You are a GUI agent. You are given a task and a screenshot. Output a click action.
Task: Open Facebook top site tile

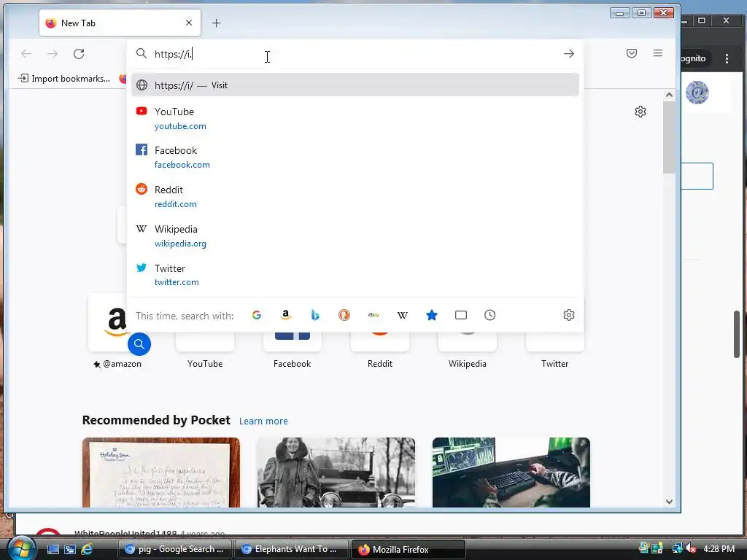[x=292, y=350]
